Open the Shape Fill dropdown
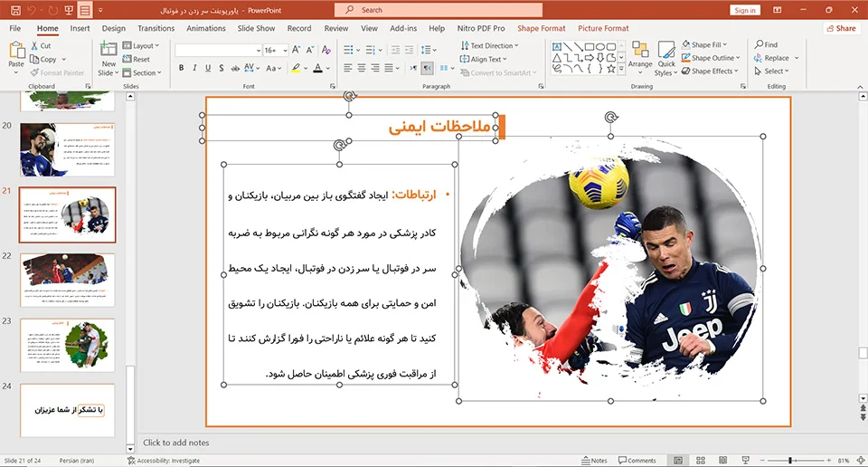868x467 pixels. pyautogui.click(x=704, y=44)
